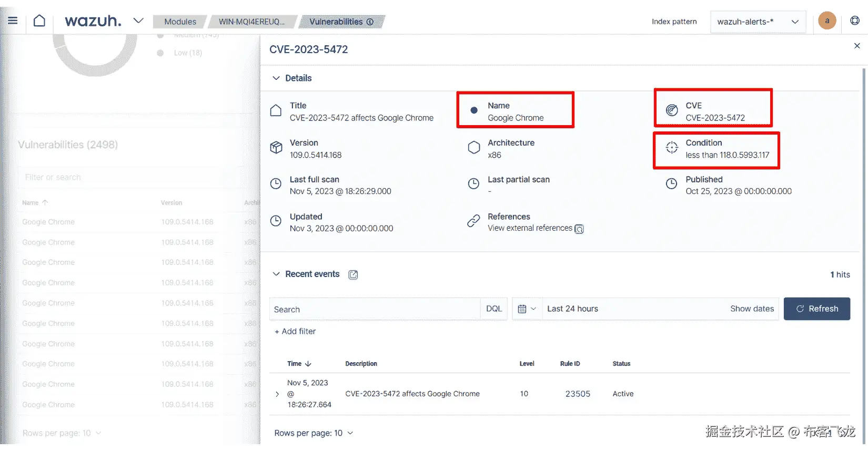Click the References link icon
868x451 pixels.
pyautogui.click(x=473, y=221)
